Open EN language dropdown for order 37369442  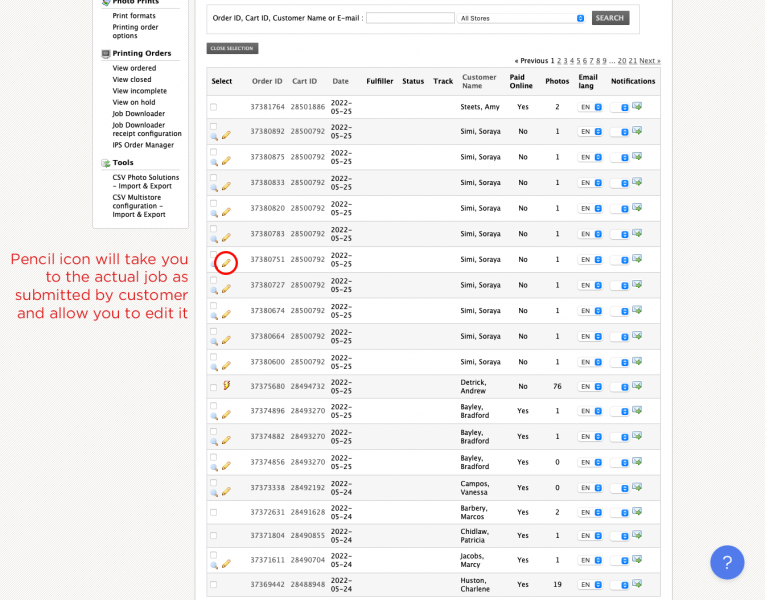point(590,584)
